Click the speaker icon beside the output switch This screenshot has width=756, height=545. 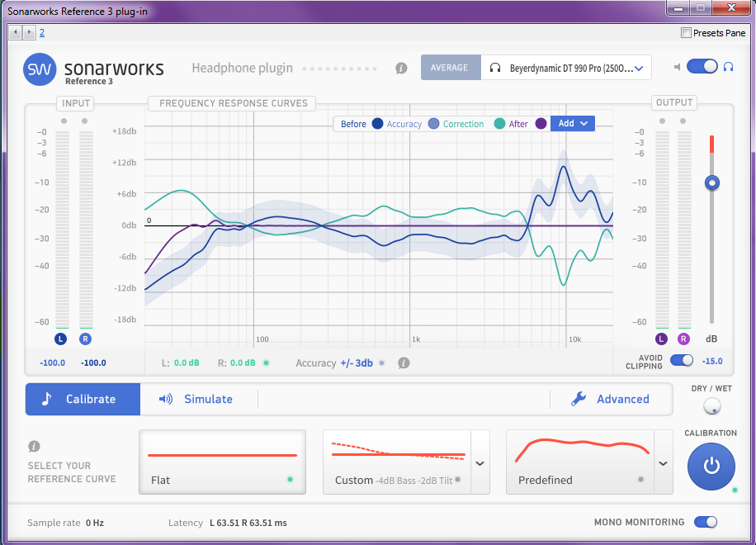pos(678,67)
